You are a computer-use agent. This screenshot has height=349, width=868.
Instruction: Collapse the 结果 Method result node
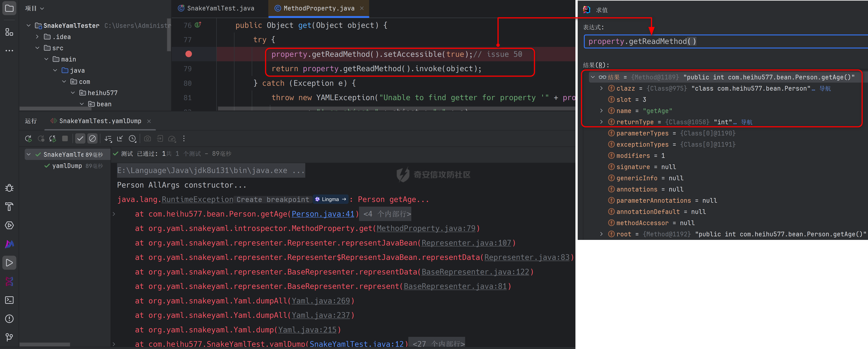593,77
